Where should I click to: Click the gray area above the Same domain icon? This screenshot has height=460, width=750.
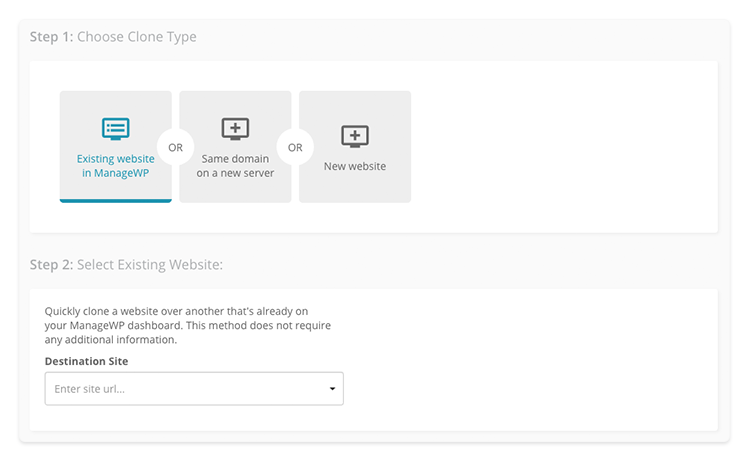coord(235,103)
